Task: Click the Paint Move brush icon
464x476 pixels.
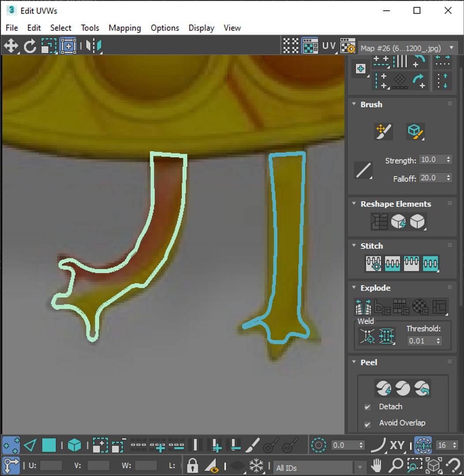Action: coord(383,131)
